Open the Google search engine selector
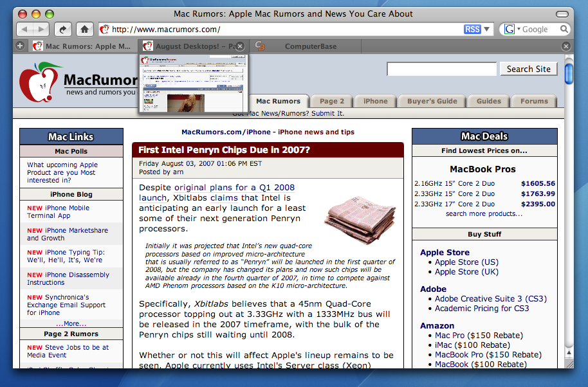Viewport: 588px width, 387px height. pos(512,29)
